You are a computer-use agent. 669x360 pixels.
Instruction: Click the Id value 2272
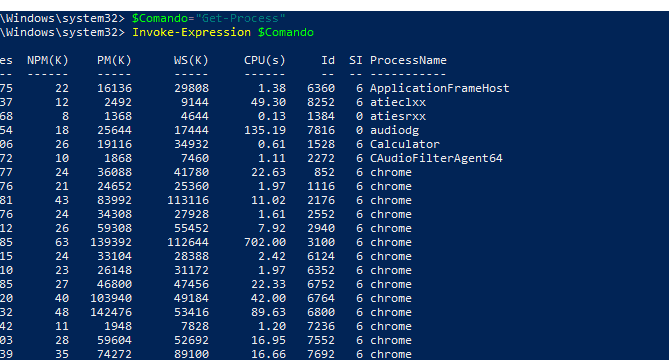coord(321,158)
